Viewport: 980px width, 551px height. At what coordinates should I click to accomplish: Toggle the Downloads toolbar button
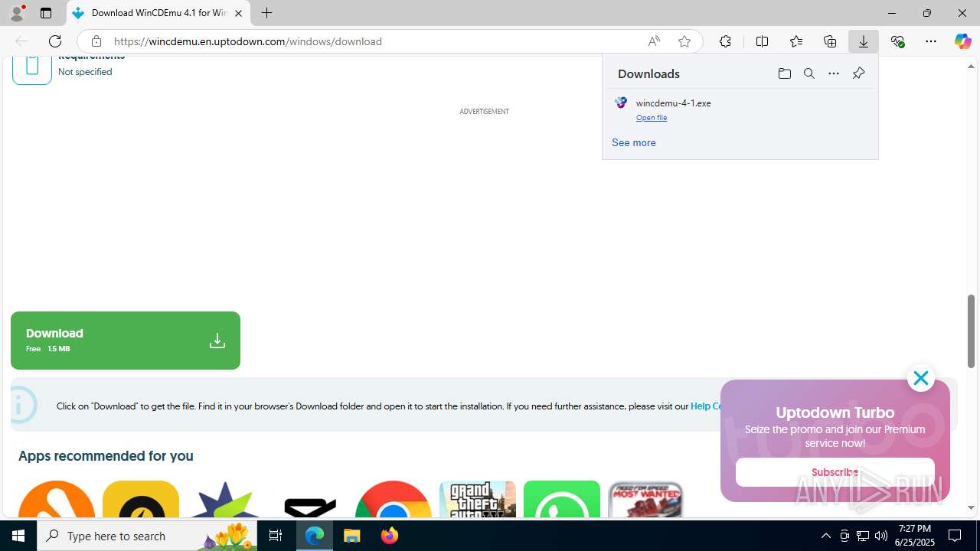pyautogui.click(x=864, y=41)
